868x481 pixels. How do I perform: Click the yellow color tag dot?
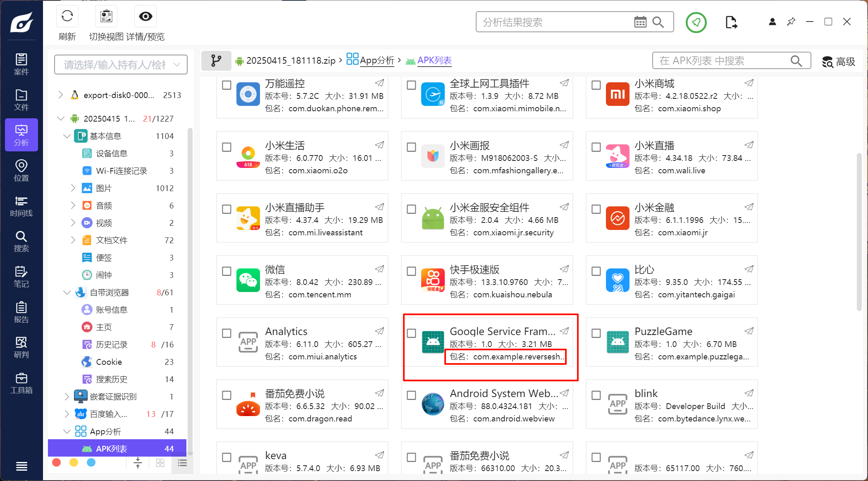(74, 462)
